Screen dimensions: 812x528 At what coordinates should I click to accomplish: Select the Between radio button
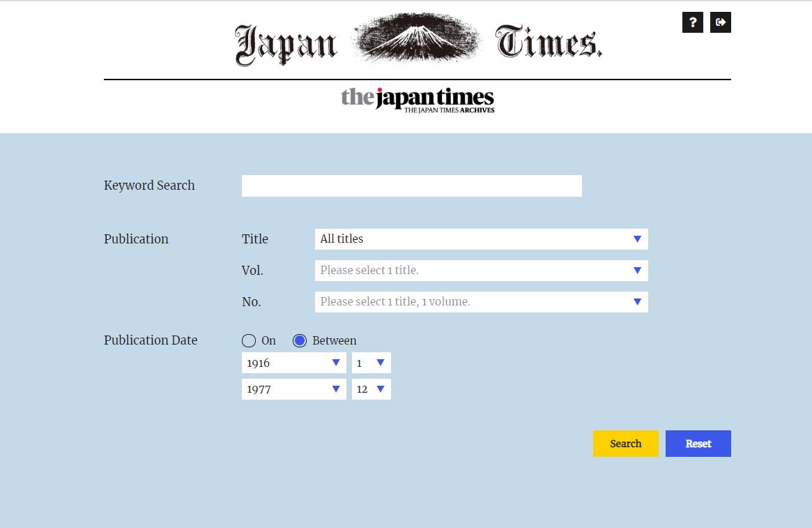tap(300, 340)
